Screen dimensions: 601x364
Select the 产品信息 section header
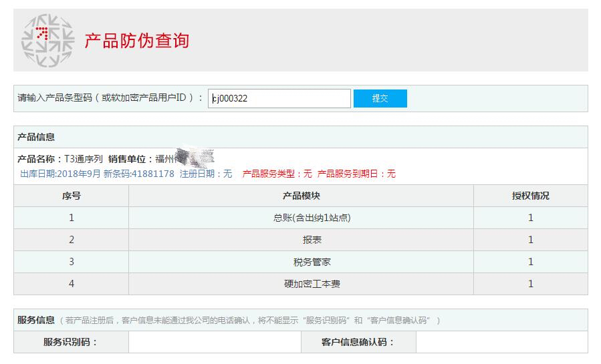tap(36, 137)
